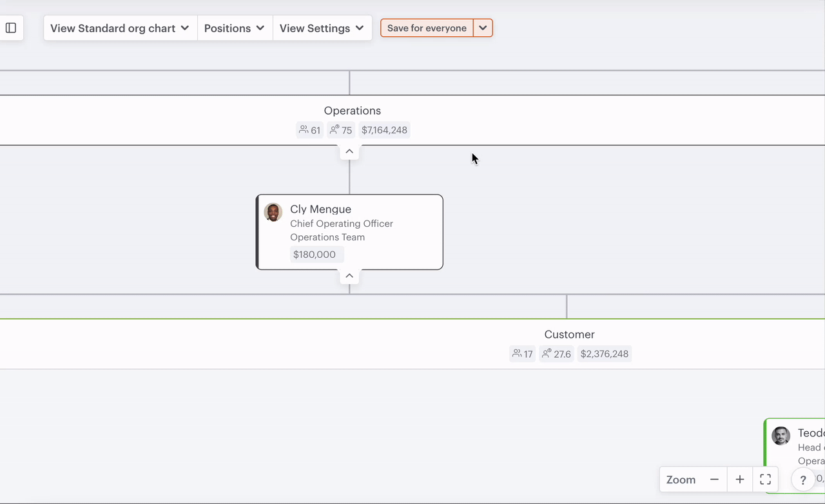
Task: Click Customer FTE badge showing 27.6
Action: (556, 354)
